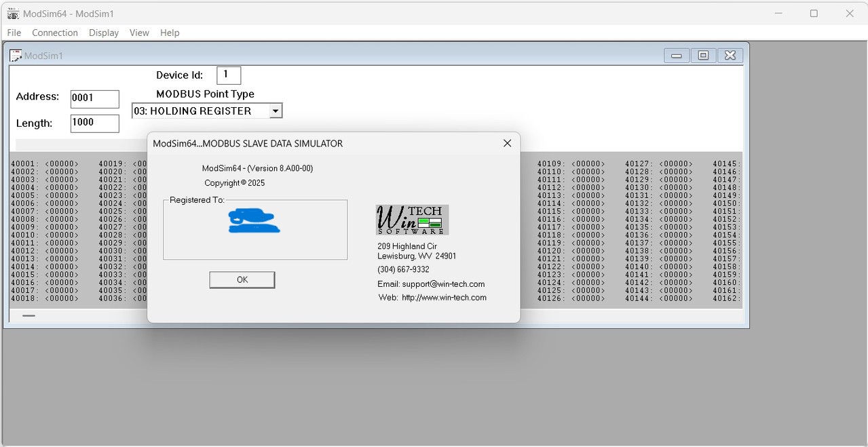Select register 40126 value
Screen dimensions: 868x447
point(588,298)
